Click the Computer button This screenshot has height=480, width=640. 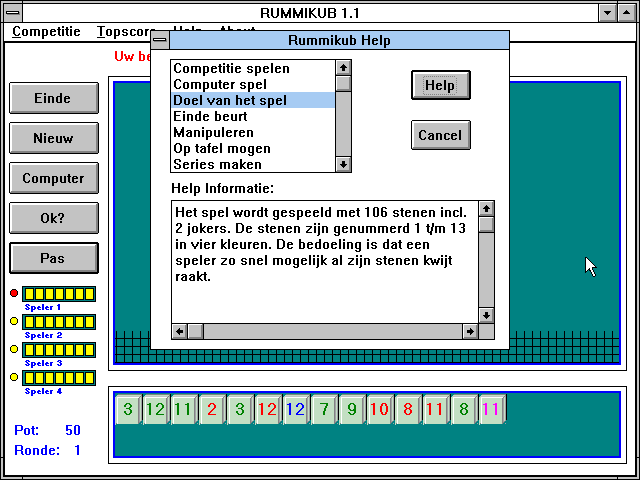pyautogui.click(x=54, y=178)
